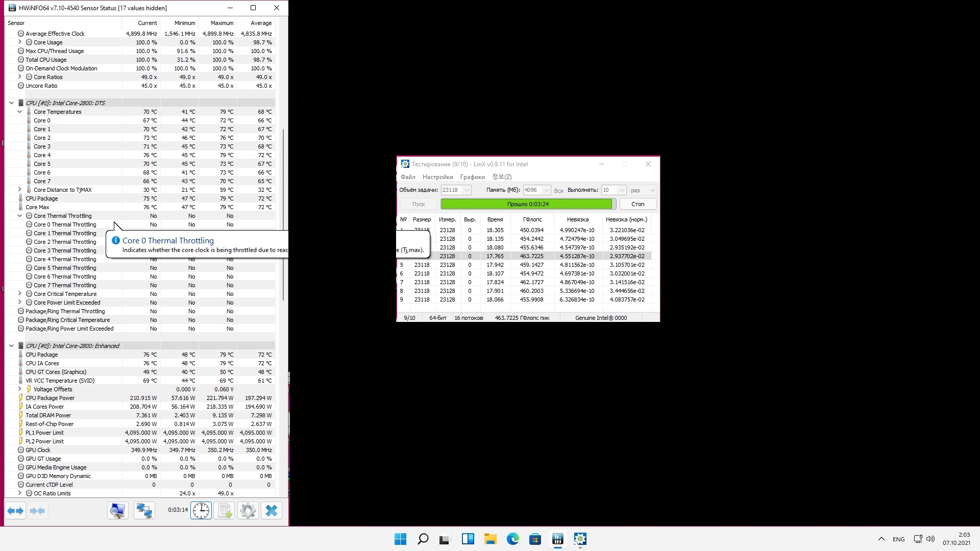Screen dimensions: 980x551
Task: Open HWiNFO settings gear icon
Action: click(248, 511)
